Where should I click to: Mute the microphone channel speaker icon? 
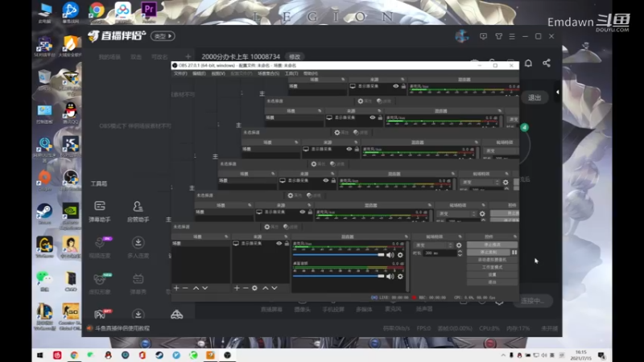click(390, 255)
